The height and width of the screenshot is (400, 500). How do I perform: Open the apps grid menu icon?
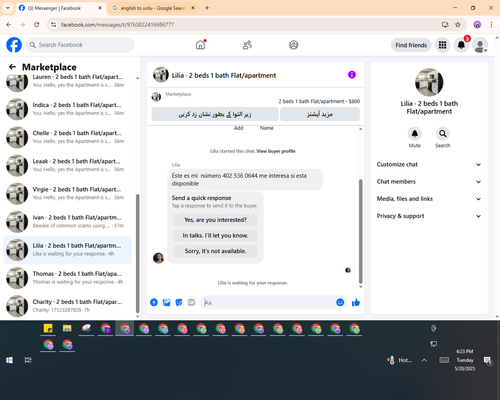pyautogui.click(x=442, y=45)
